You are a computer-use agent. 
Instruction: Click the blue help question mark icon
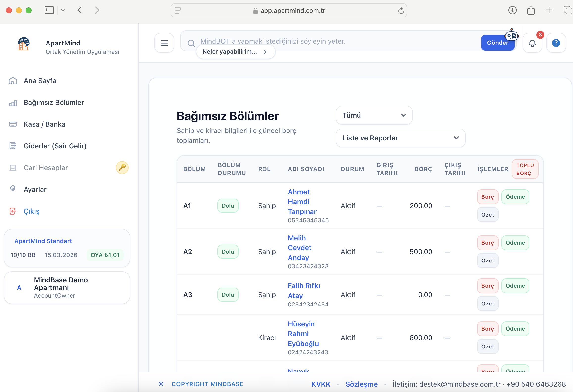[556, 43]
